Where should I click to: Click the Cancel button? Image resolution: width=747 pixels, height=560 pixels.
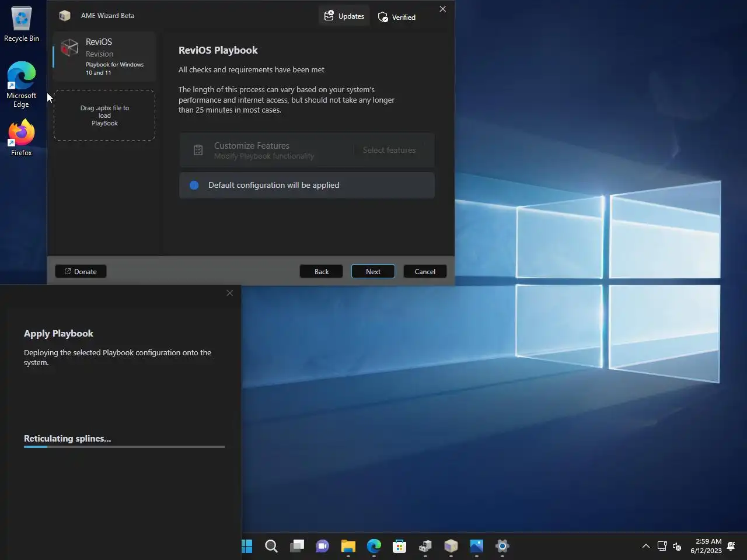[x=425, y=271]
